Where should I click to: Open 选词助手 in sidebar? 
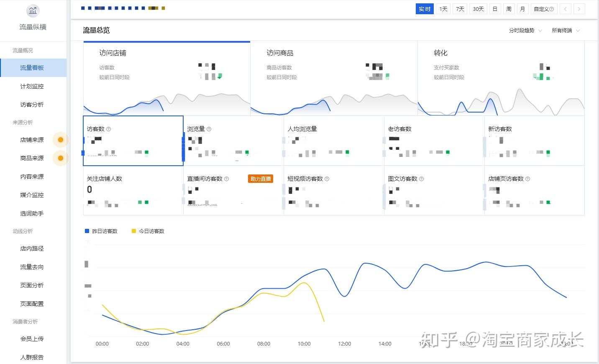coord(33,213)
